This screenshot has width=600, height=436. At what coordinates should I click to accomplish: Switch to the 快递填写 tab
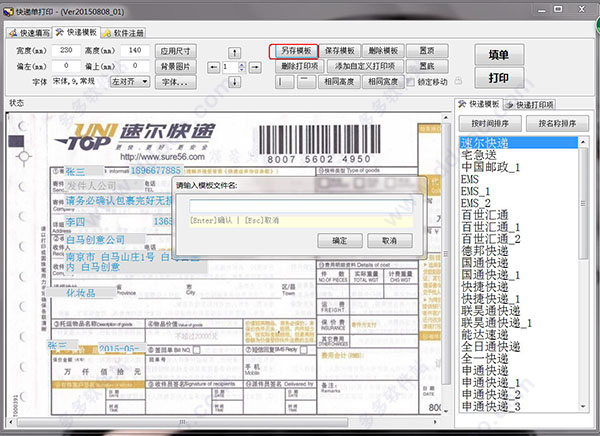coord(29,33)
